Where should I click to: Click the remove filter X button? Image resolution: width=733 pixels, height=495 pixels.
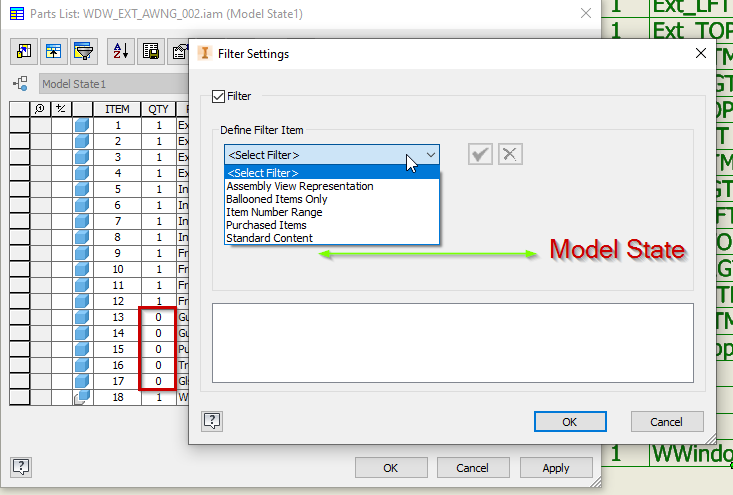coord(510,154)
